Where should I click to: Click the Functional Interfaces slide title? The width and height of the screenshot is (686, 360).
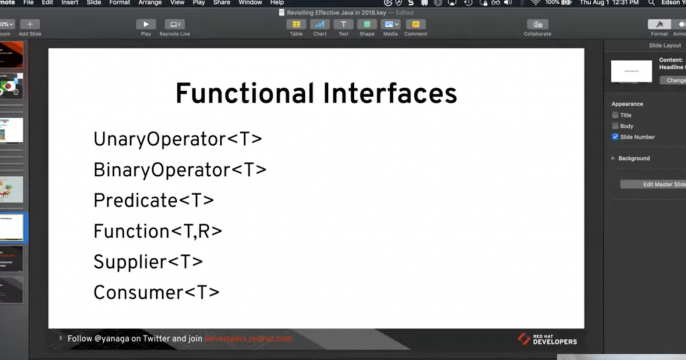point(316,94)
